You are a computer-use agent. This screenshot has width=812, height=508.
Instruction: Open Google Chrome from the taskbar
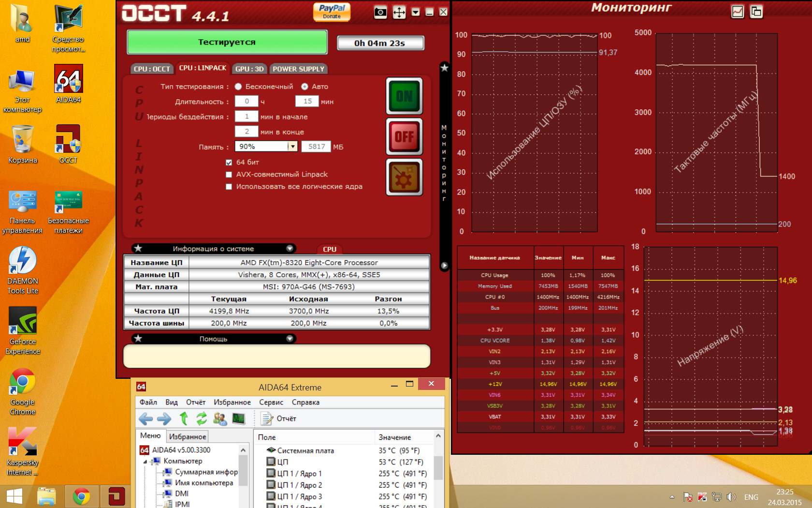[81, 496]
